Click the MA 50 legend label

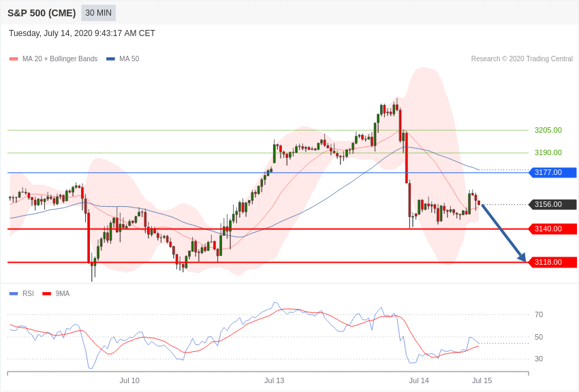[129, 59]
